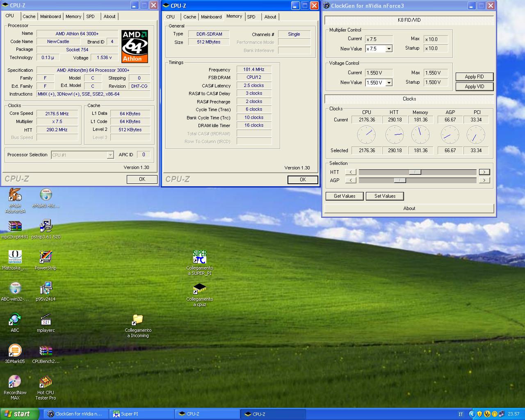Open Cache tab in middle CPU-Z window
This screenshot has width=525, height=420.
pyautogui.click(x=189, y=17)
